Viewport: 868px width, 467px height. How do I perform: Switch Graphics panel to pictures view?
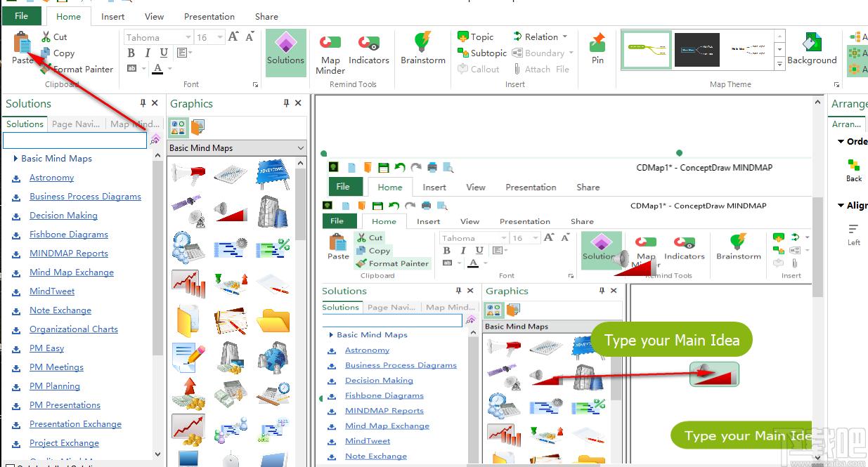[197, 127]
